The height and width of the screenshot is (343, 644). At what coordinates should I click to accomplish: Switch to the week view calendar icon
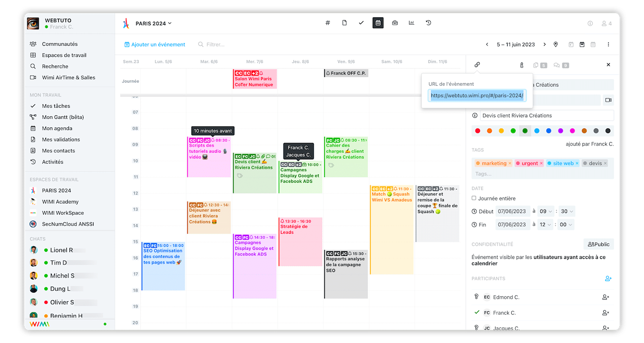[x=582, y=44]
